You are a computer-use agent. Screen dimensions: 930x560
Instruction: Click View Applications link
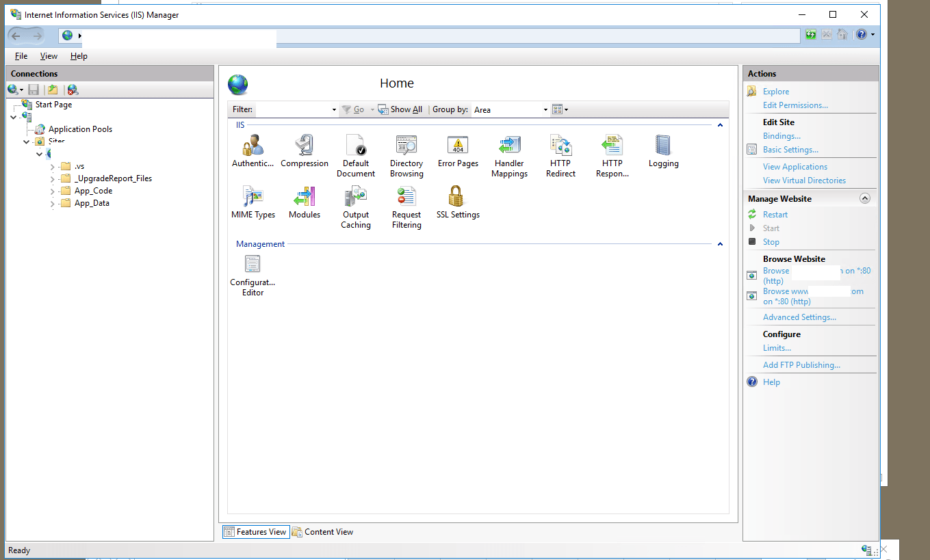795,167
